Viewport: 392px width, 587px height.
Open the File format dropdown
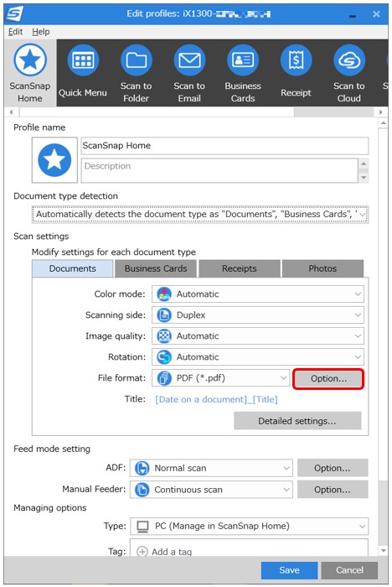tap(220, 378)
